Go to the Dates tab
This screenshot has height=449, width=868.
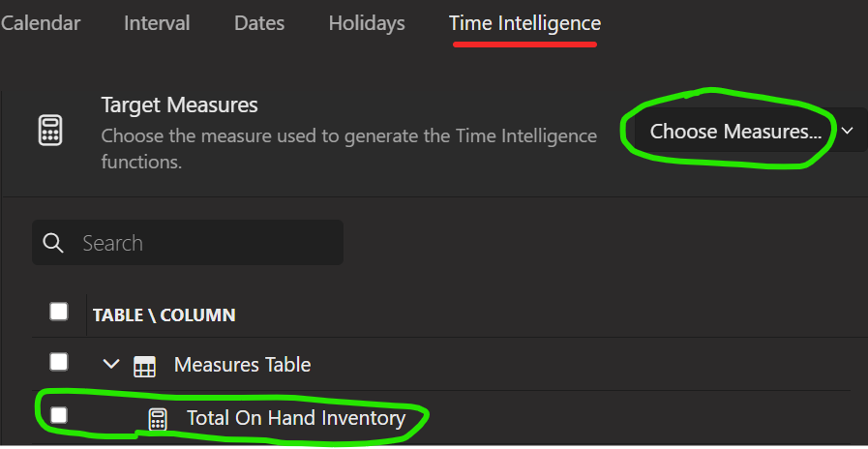tap(259, 23)
